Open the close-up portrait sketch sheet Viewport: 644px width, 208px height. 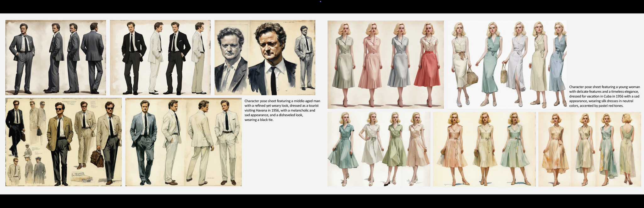pyautogui.click(x=265, y=57)
